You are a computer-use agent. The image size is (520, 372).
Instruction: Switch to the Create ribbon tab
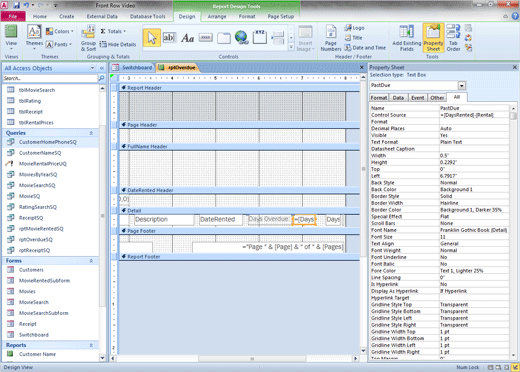click(67, 16)
